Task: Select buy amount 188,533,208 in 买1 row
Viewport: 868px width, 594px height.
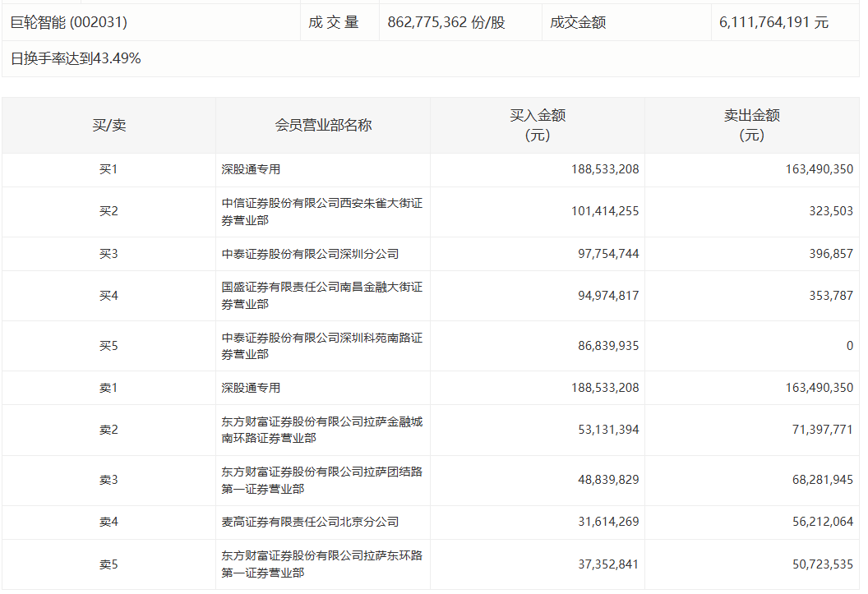Action: (x=605, y=169)
